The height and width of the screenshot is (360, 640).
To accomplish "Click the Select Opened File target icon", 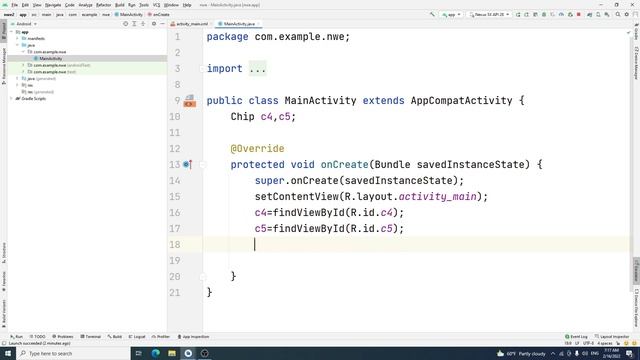I will pos(125,24).
